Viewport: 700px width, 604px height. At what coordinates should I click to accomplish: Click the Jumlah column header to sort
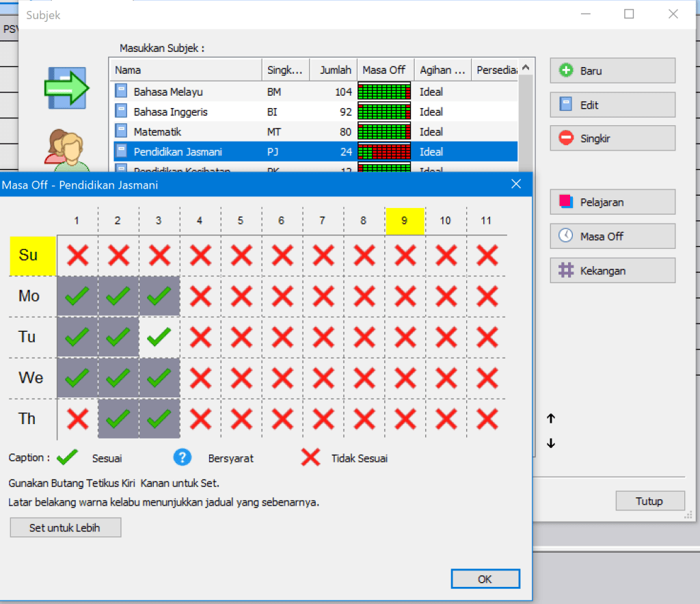(334, 70)
